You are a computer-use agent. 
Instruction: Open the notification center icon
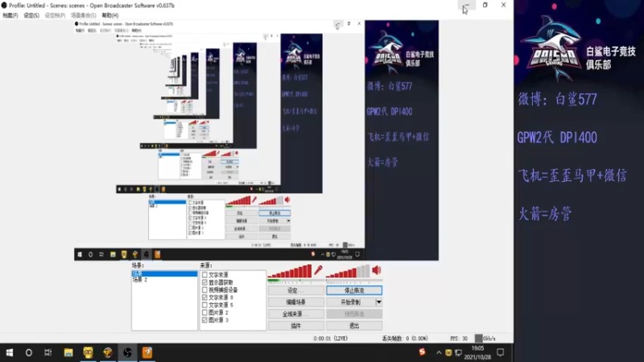click(500, 352)
